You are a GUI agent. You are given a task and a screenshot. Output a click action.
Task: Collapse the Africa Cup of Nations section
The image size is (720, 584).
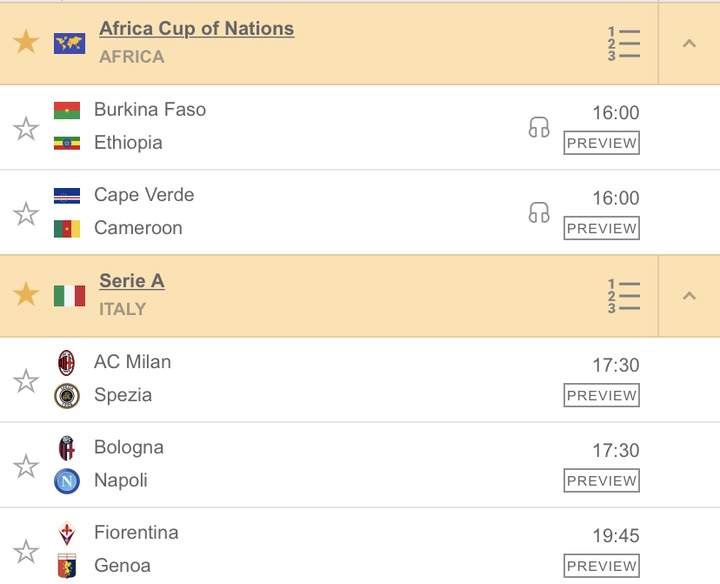point(689,44)
